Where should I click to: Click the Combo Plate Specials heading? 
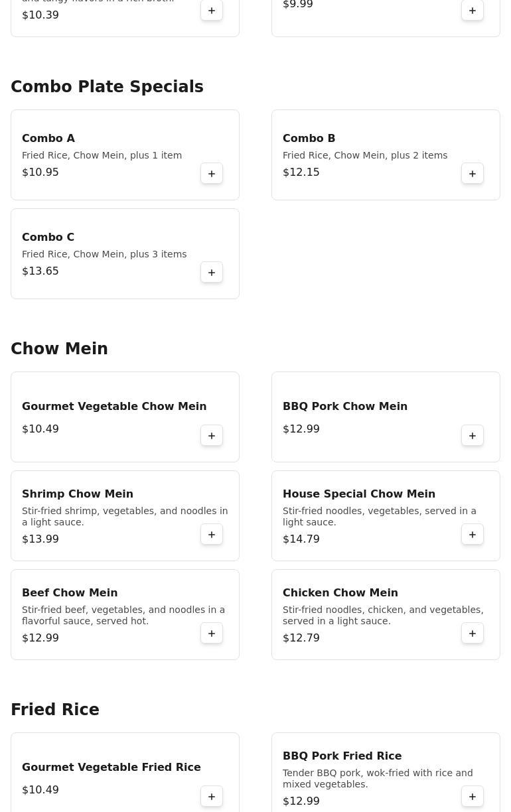[107, 87]
